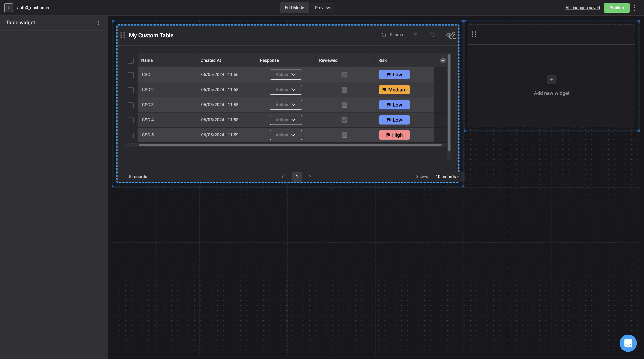Toggle Reviewed checkbox for CSC-5
The width and height of the screenshot is (644, 359).
pos(344,135)
